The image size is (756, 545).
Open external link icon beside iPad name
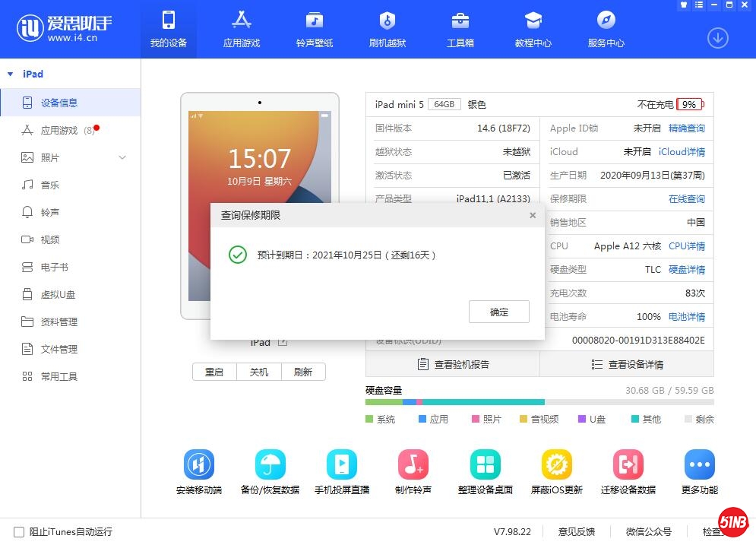[x=283, y=343]
